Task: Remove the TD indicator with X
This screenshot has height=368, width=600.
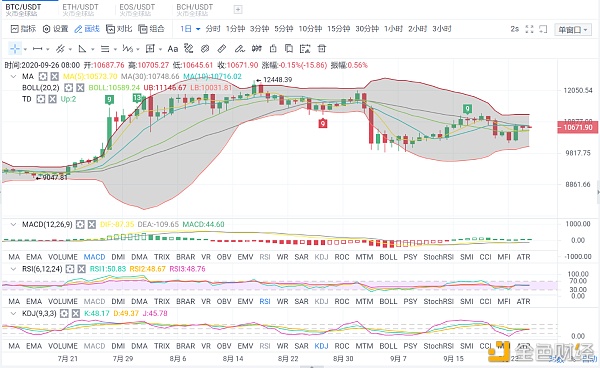Action: (x=52, y=99)
